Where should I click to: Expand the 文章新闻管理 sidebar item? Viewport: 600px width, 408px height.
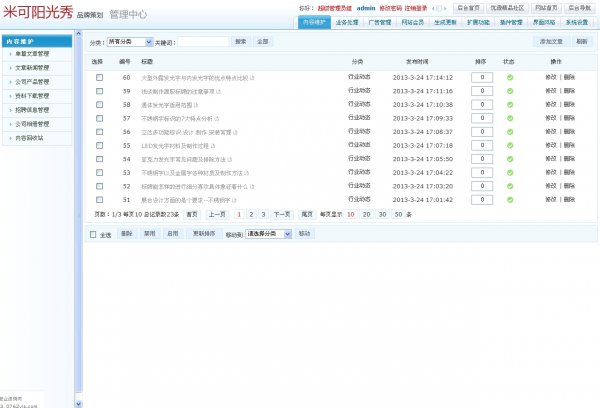32,68
